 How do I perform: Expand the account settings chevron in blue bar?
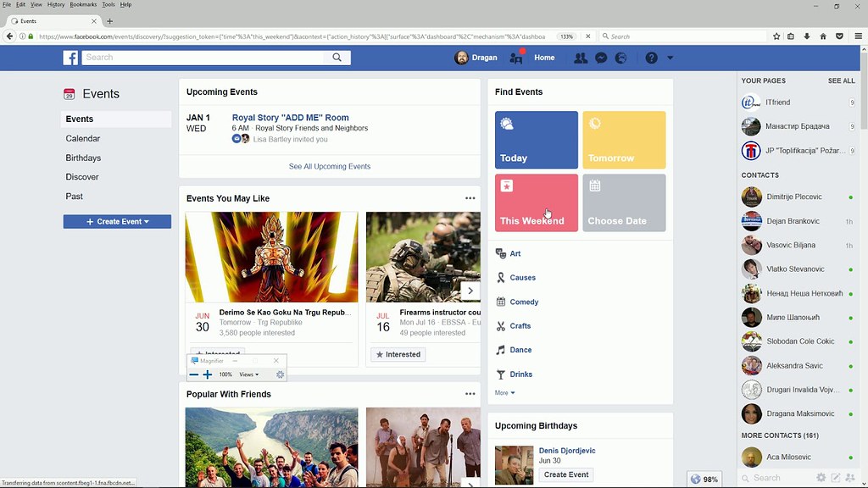[669, 57]
